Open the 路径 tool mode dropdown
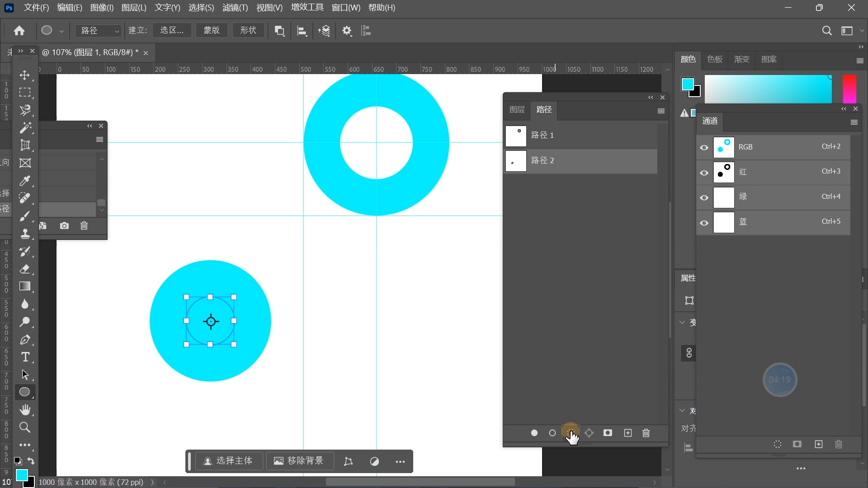Image resolution: width=868 pixels, height=488 pixels. (99, 30)
